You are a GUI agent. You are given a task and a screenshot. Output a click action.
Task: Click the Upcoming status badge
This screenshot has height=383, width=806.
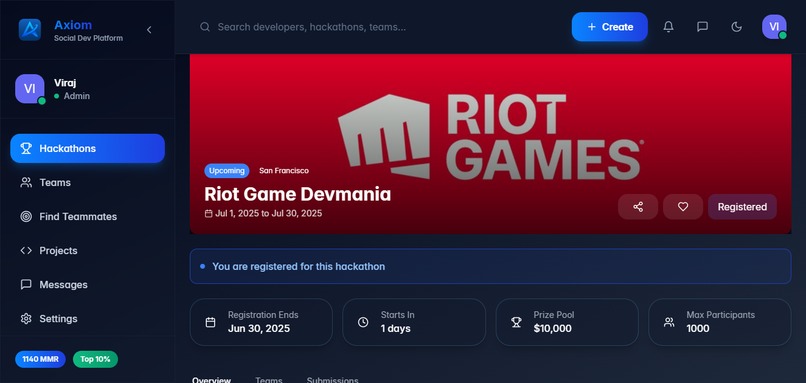pyautogui.click(x=227, y=171)
